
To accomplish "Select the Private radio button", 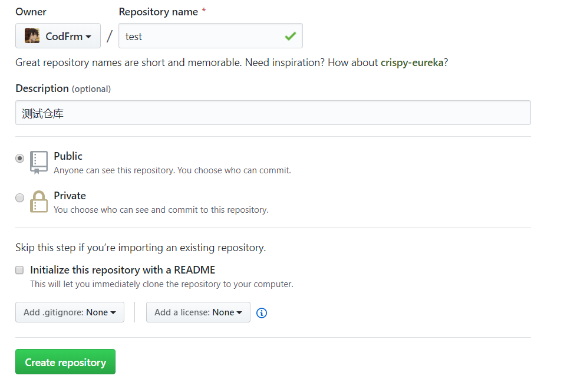I will (x=20, y=197).
